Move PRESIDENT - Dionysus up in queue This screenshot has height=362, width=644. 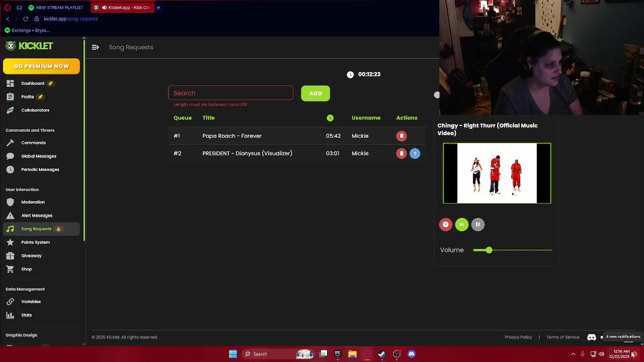click(x=415, y=153)
